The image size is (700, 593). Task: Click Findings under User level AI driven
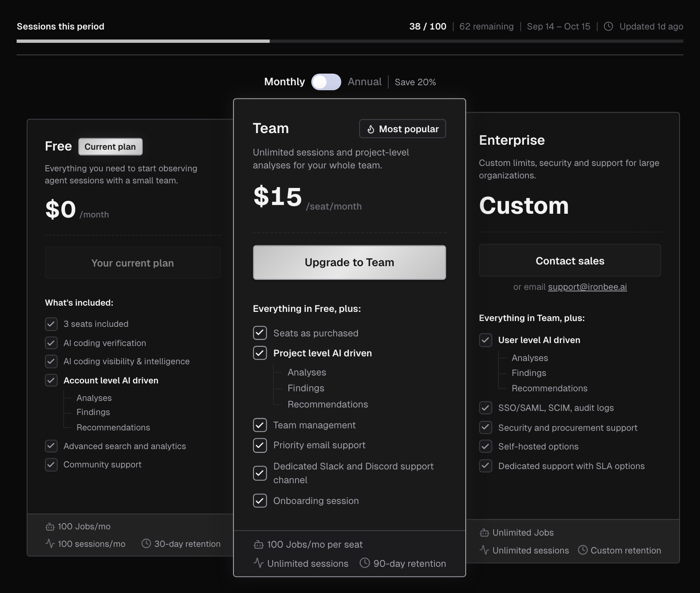click(529, 373)
